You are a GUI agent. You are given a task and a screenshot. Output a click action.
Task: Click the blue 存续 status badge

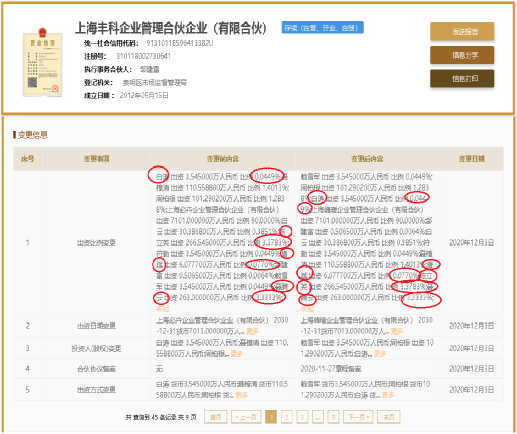tap(322, 28)
